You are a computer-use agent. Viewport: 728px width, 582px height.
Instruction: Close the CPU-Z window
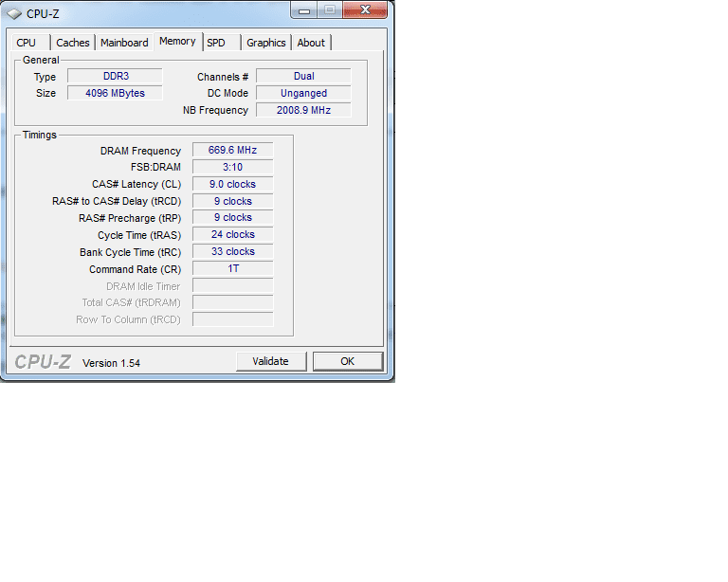(365, 10)
